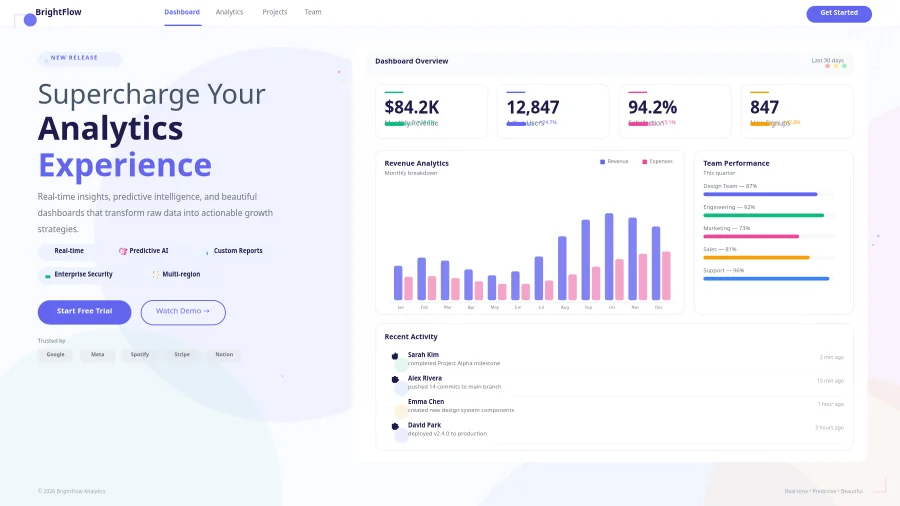Click the 'Monthly breakdown' subtitle

pyautogui.click(x=411, y=173)
